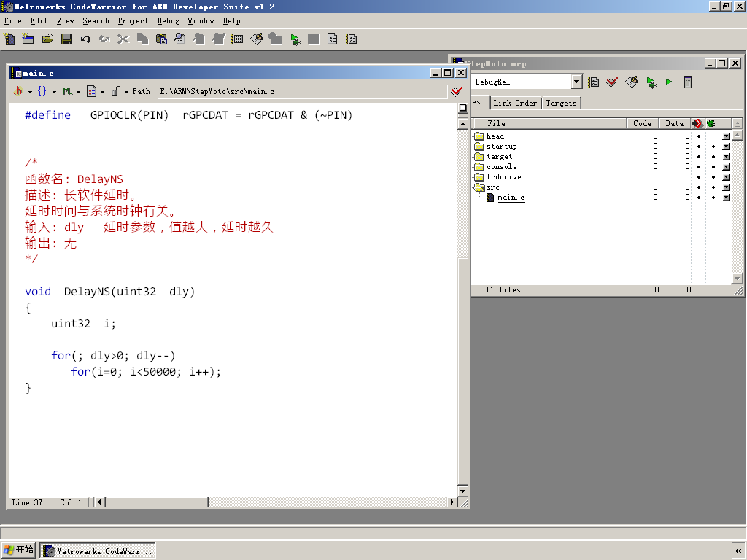Toggle the debug dot for src folder
Image resolution: width=747 pixels, height=560 pixels.
713,187
